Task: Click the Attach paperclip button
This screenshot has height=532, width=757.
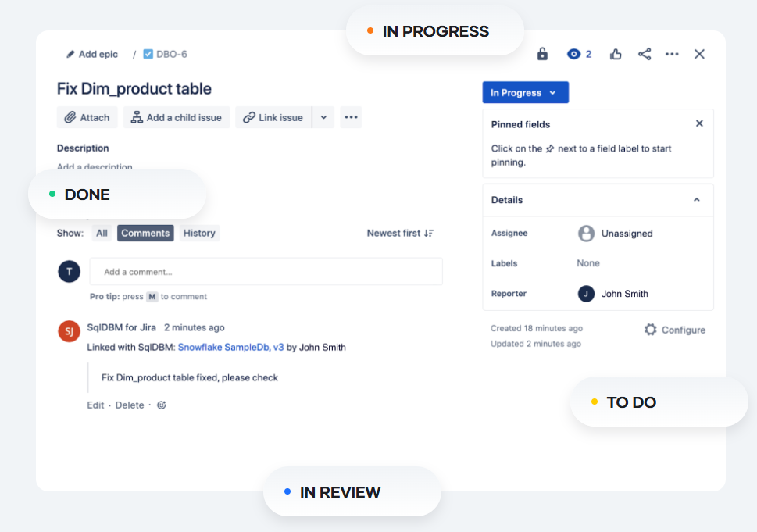Action: [x=87, y=117]
